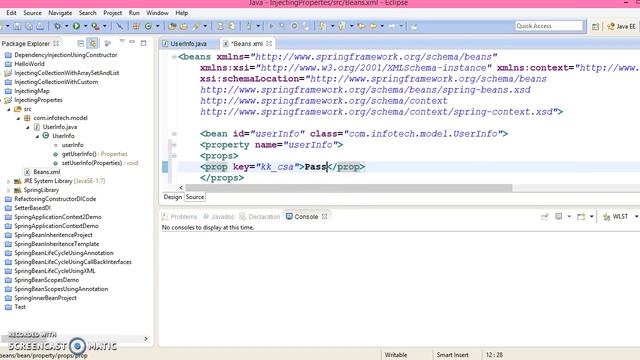Viewport: 640px width, 360px height.
Task: Minimize the Package Explorer panel
Action: tap(132, 42)
